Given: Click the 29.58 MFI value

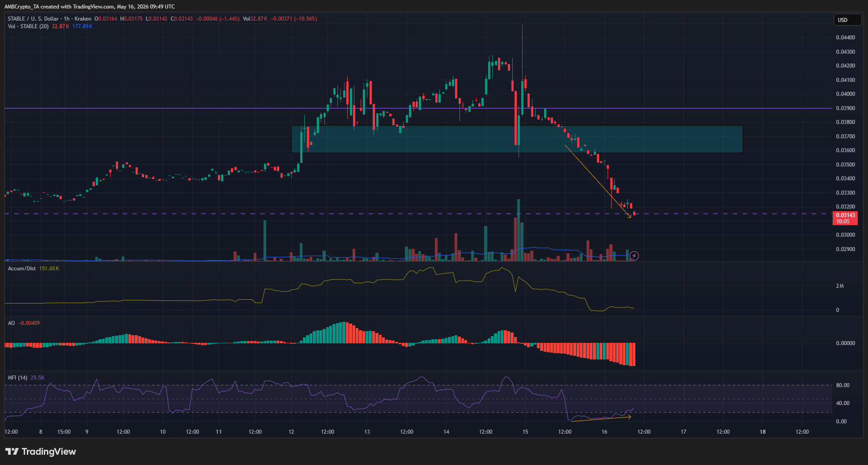Looking at the screenshot, I should pyautogui.click(x=37, y=378).
